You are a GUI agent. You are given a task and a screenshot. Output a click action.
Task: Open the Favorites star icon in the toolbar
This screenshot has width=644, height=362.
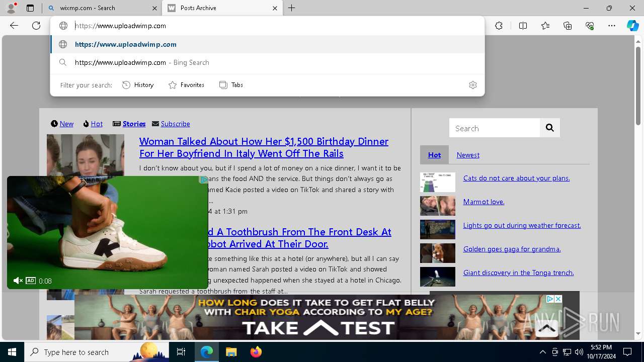[x=545, y=26]
